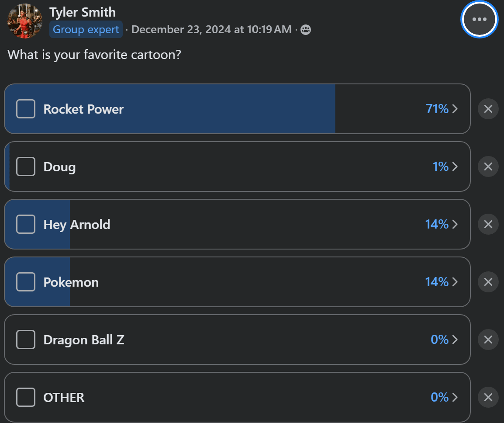The width and height of the screenshot is (504, 423).
Task: Open Tyler Smith's profile name link
Action: click(x=82, y=12)
